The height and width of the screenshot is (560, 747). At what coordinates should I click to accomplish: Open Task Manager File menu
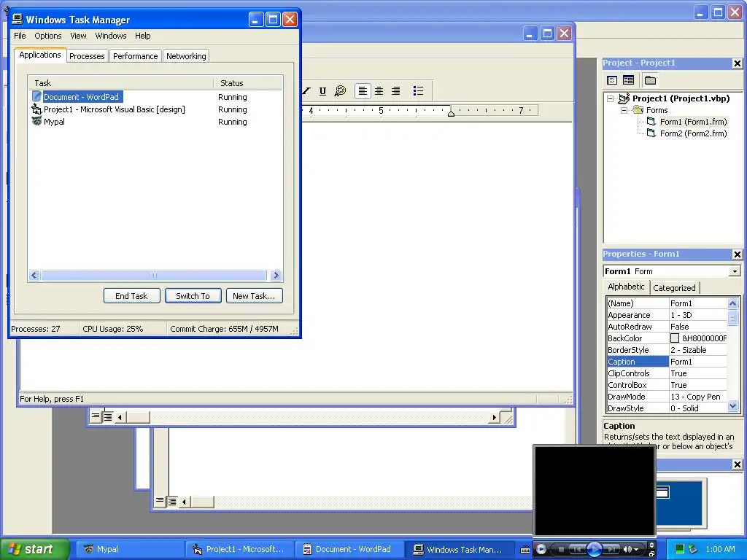point(20,36)
